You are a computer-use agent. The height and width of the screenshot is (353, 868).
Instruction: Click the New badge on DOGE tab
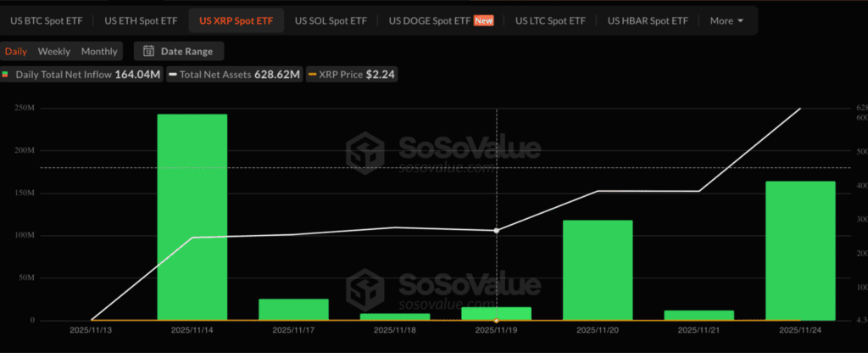(483, 20)
